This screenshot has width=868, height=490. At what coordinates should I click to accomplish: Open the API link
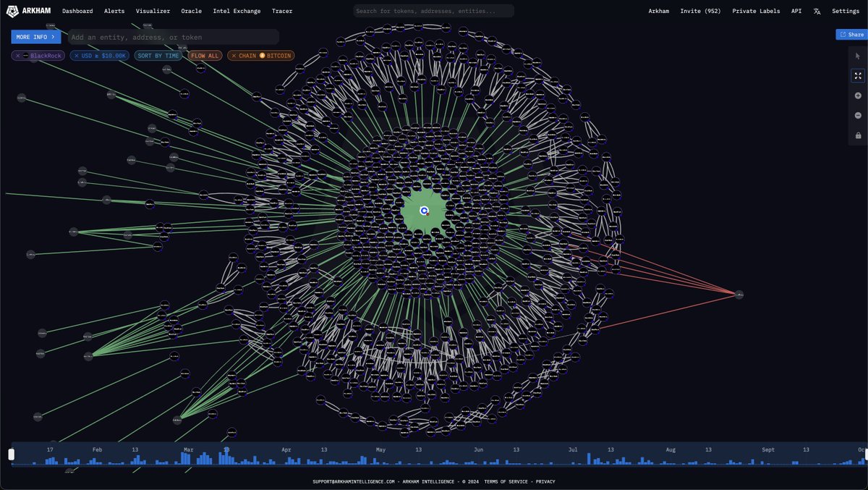coord(796,11)
